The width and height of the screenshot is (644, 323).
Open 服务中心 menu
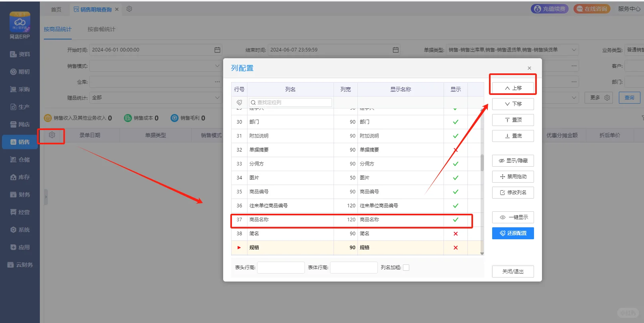[629, 9]
